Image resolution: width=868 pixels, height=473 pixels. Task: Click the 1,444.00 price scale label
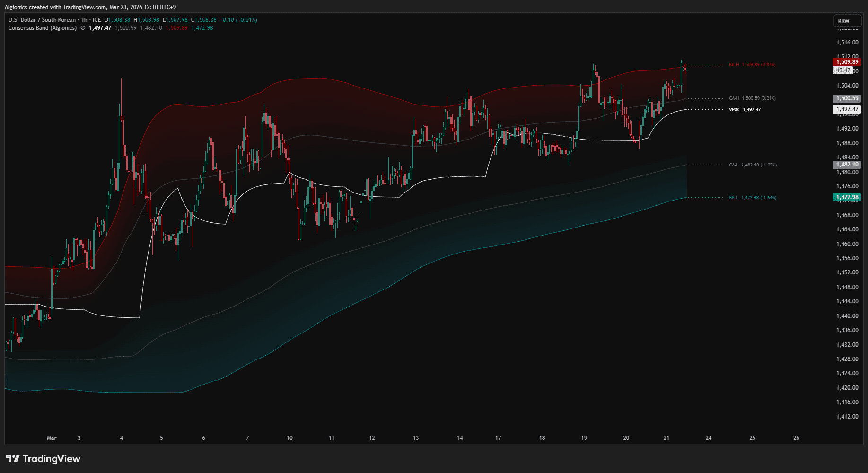(847, 301)
